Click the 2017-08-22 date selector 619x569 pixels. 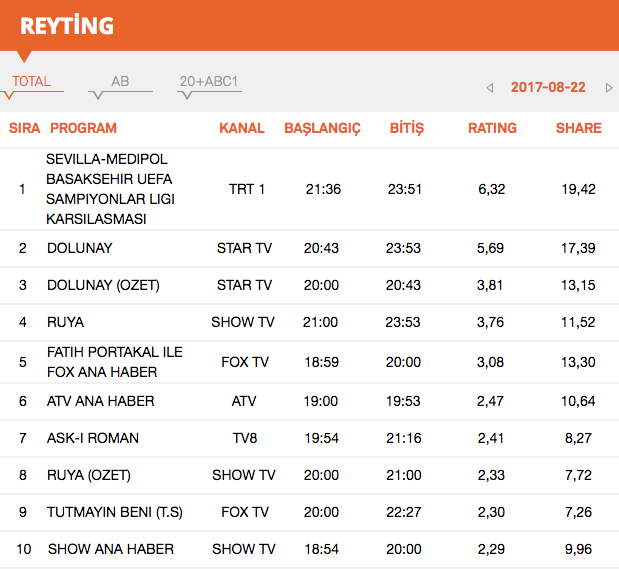[x=548, y=87]
